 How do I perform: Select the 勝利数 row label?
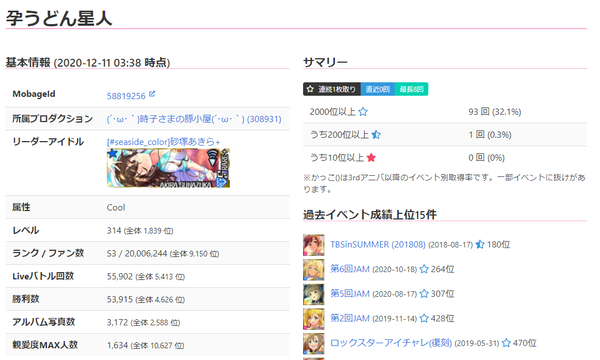pos(26,299)
